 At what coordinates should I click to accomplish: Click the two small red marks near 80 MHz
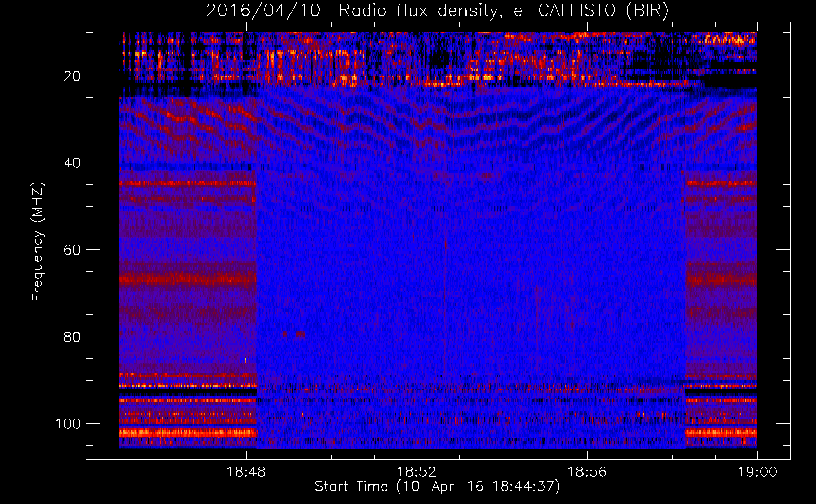294,334
